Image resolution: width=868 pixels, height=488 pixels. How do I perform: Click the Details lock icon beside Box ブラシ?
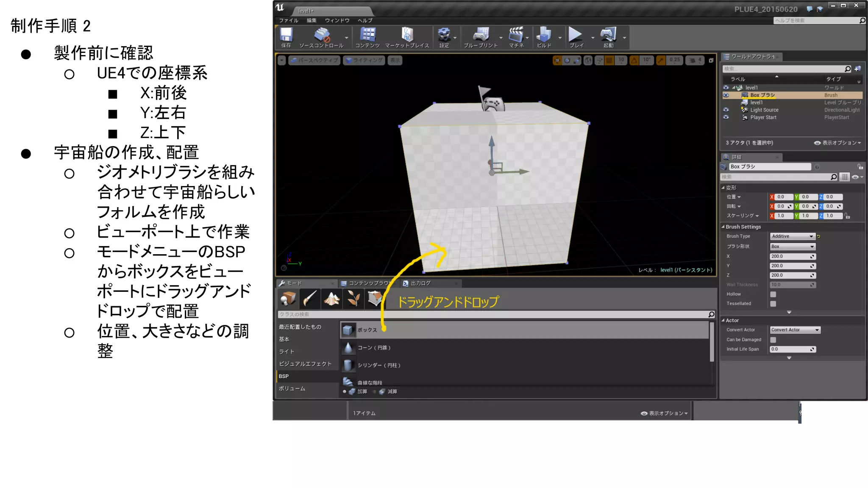tap(860, 166)
